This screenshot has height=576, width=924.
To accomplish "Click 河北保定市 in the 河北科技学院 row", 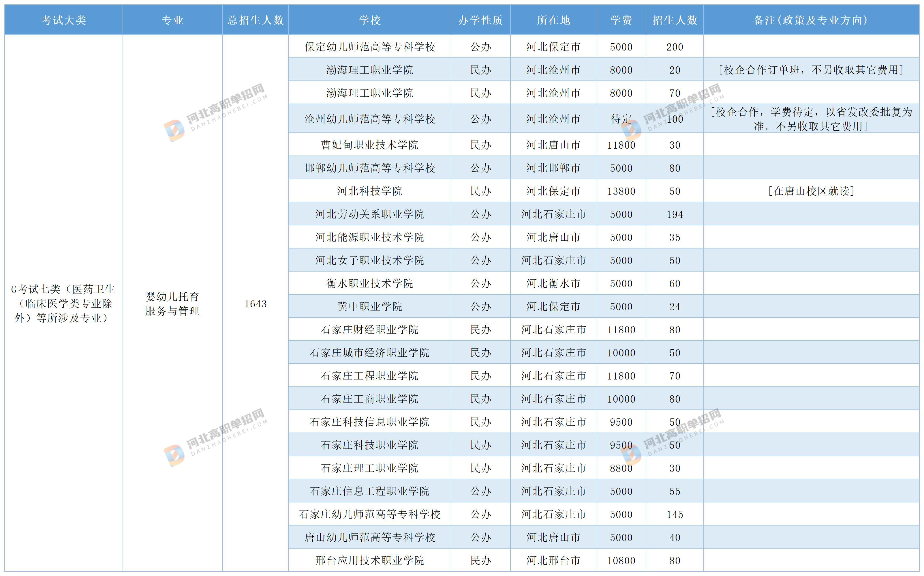I will pos(553,191).
